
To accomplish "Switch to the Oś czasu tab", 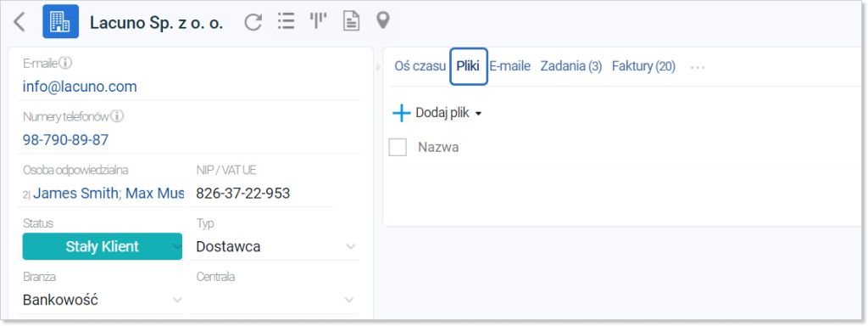I will 420,66.
